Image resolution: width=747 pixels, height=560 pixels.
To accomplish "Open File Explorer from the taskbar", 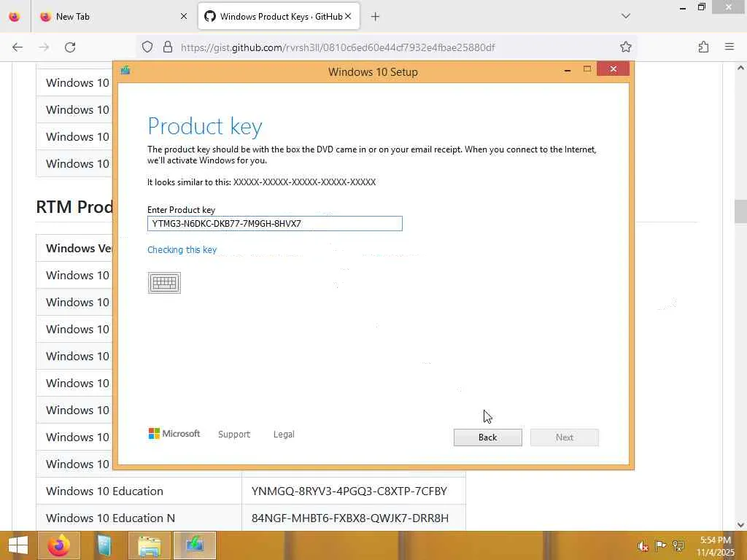I will pyautogui.click(x=150, y=545).
